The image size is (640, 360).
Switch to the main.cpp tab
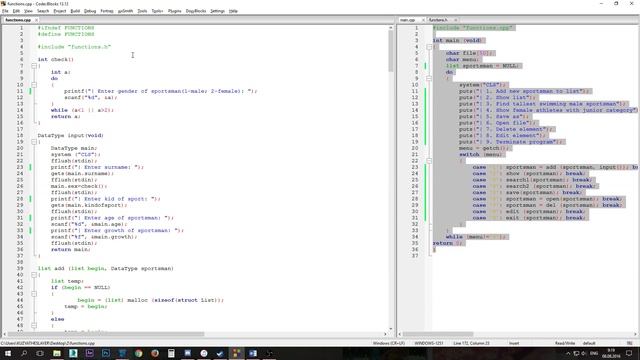point(407,20)
